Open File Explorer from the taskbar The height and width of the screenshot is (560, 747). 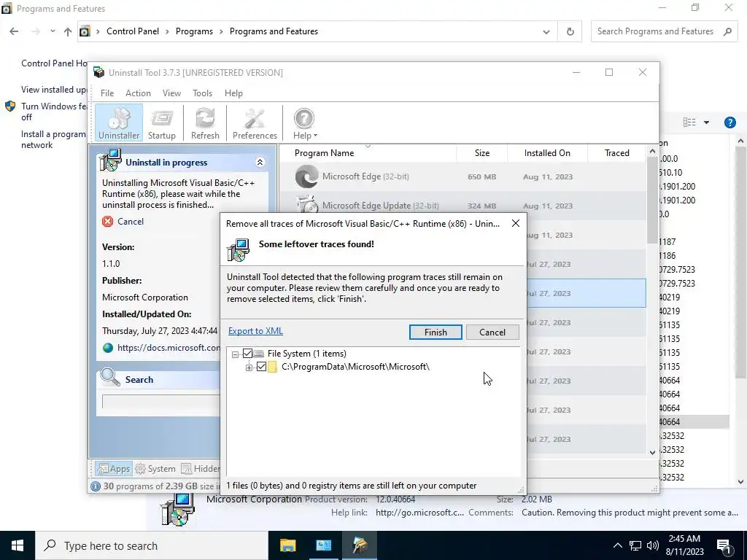(x=287, y=545)
